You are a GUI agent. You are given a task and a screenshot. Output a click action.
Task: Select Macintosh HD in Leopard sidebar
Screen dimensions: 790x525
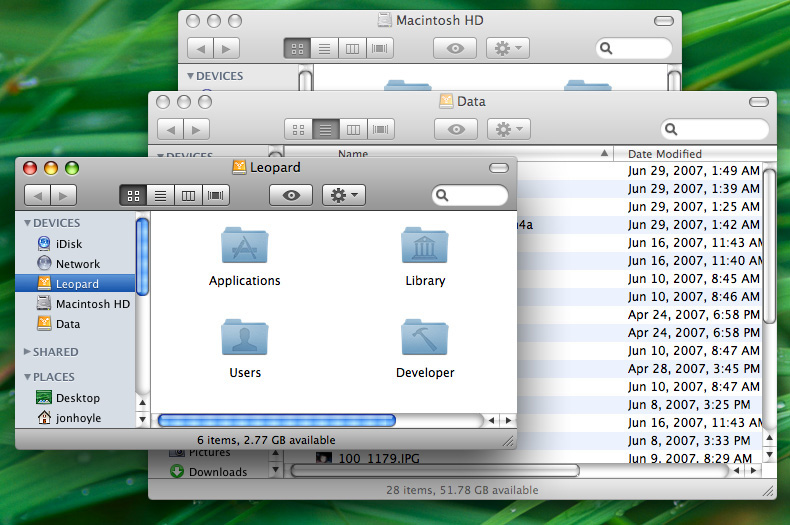click(75, 304)
